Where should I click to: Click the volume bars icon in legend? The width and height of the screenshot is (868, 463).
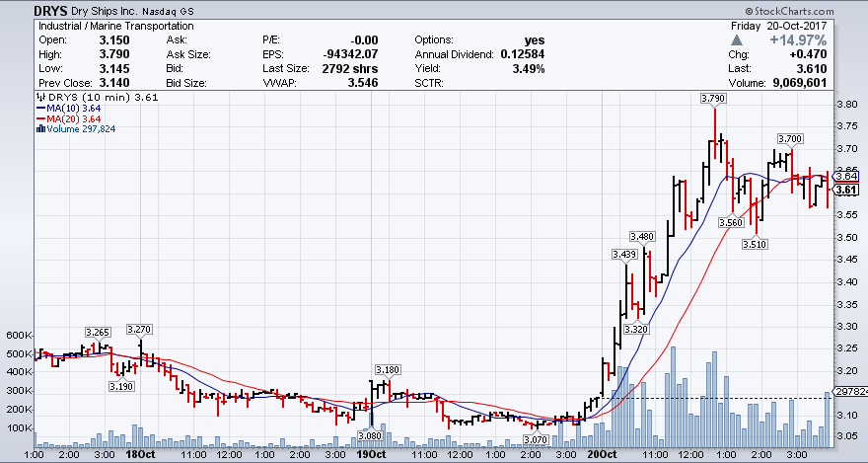[38, 128]
